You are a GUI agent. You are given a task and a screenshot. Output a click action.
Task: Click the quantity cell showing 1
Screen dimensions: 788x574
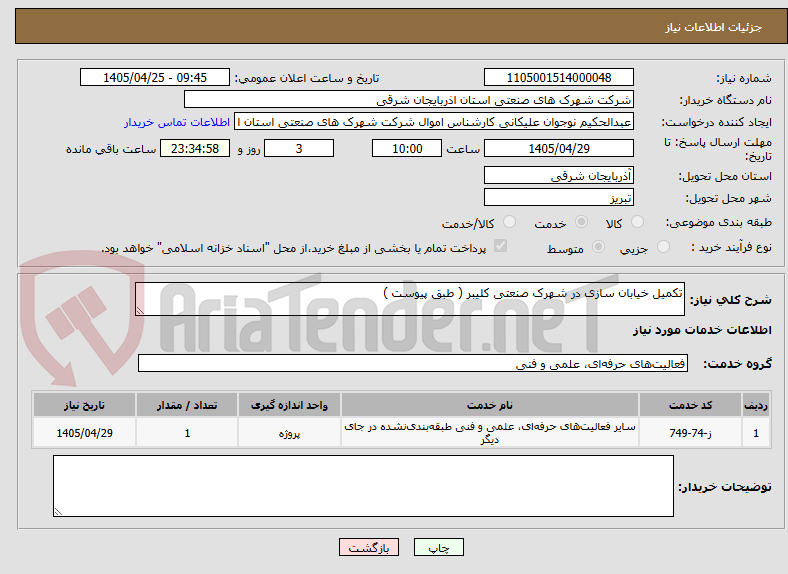pos(187,433)
